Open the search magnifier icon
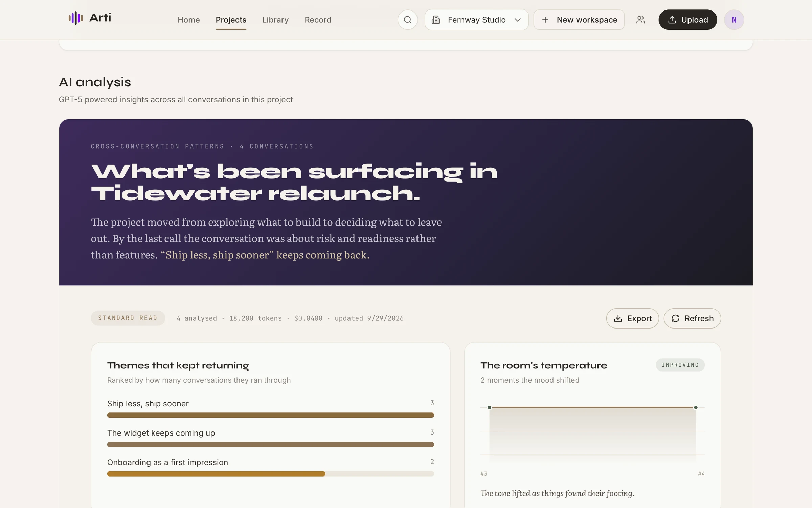This screenshot has height=508, width=812. click(x=408, y=20)
